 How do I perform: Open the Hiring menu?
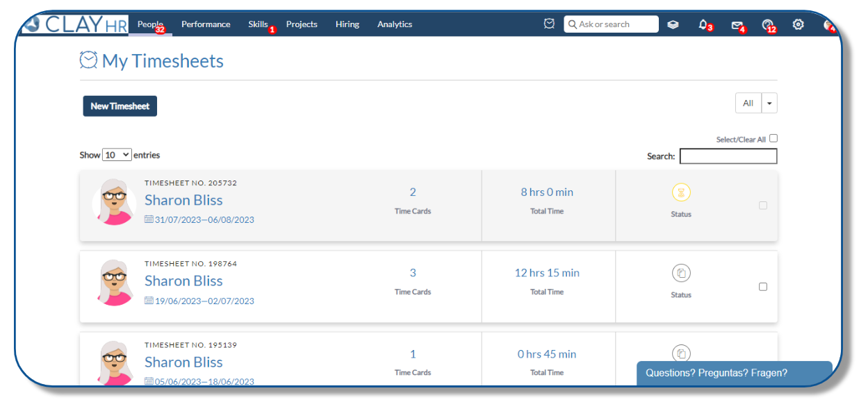(347, 24)
